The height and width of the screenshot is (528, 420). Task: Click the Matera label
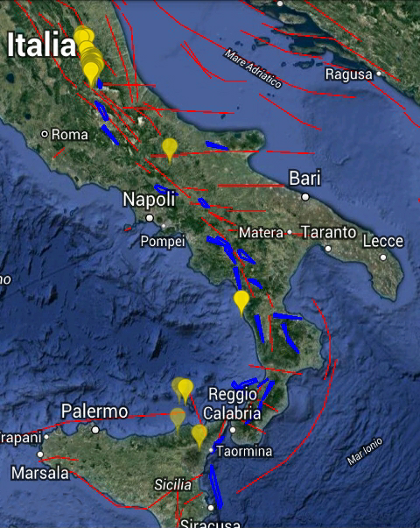(x=261, y=233)
